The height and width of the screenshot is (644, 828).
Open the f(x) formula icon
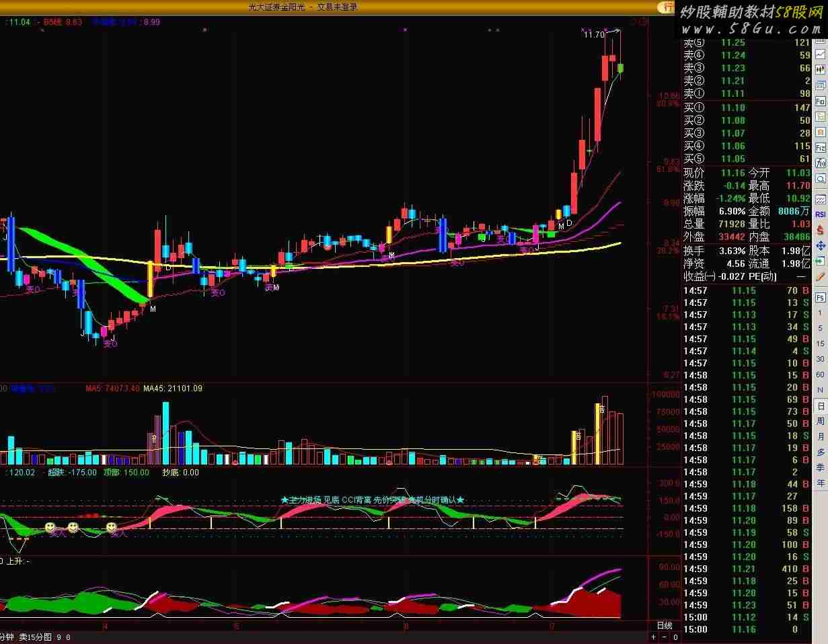click(x=821, y=163)
